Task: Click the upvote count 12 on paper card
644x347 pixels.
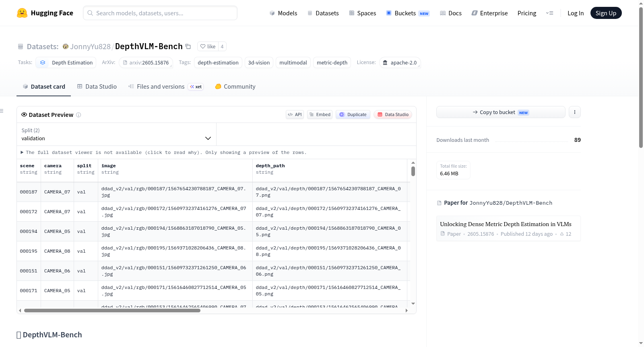Action: [566, 234]
